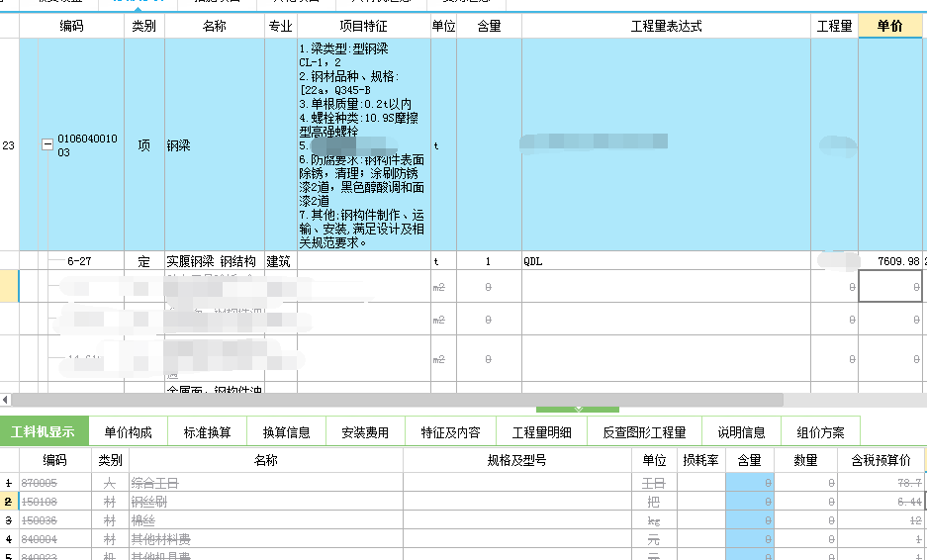927x560 pixels.
Task: Click the 专业 column header
Action: (x=281, y=26)
